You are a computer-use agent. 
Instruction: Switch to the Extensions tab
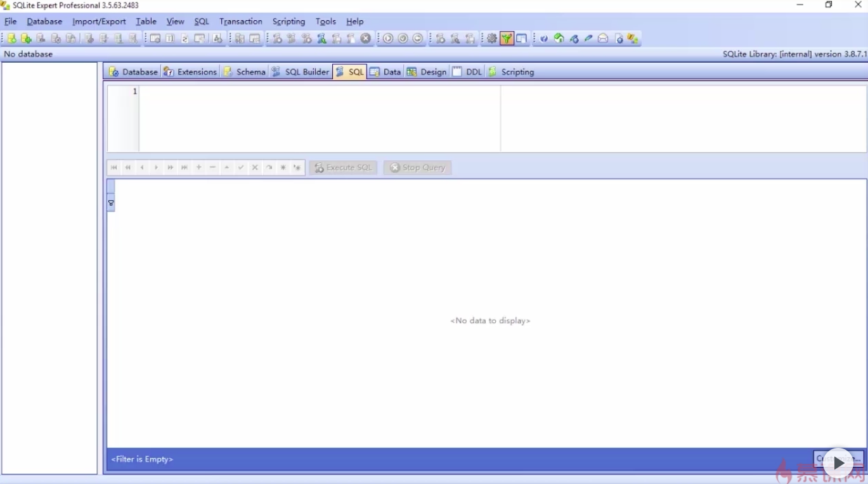190,72
